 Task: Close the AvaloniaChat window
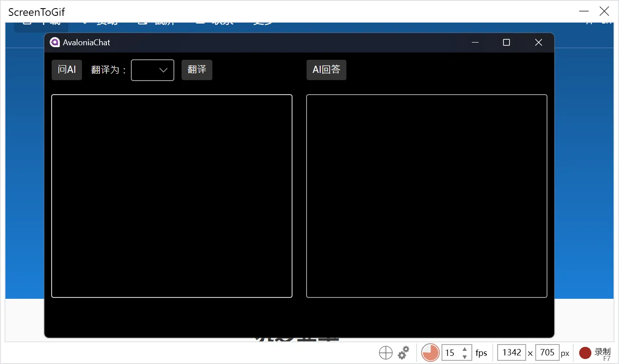pos(538,42)
